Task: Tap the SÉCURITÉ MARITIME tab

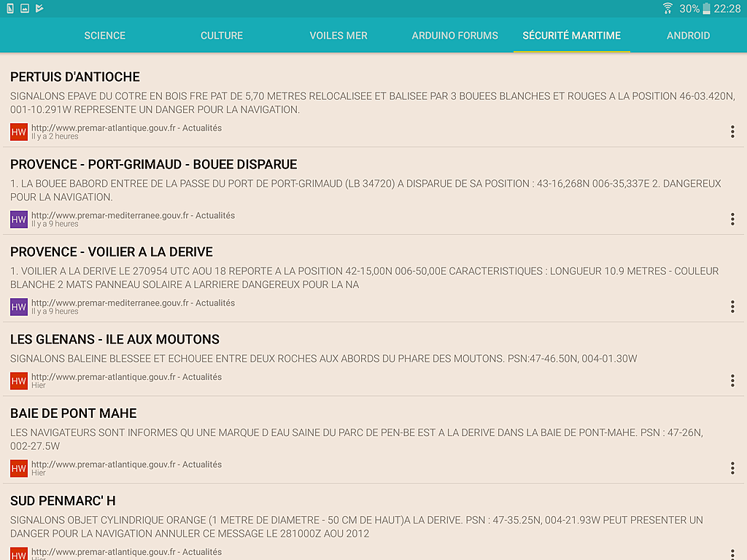Action: click(x=572, y=36)
